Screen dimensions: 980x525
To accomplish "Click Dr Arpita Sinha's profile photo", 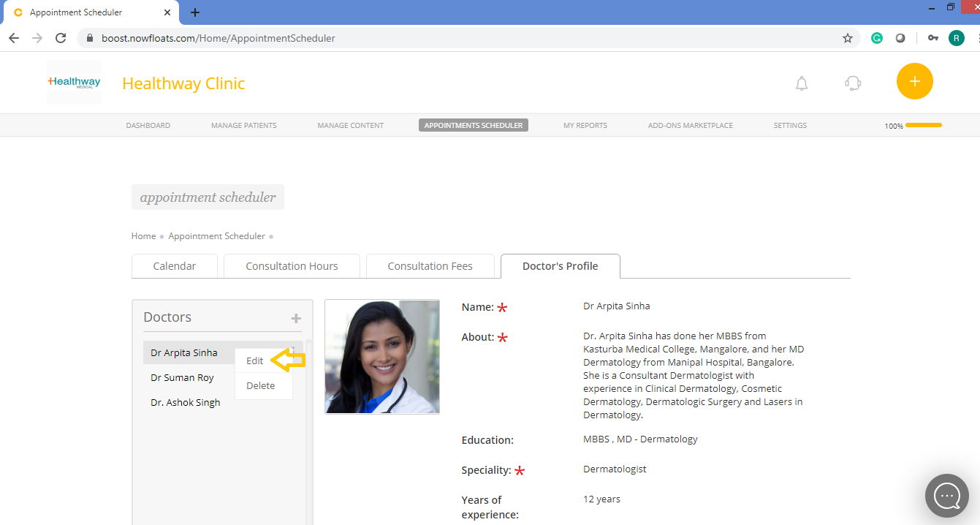I will click(x=381, y=356).
